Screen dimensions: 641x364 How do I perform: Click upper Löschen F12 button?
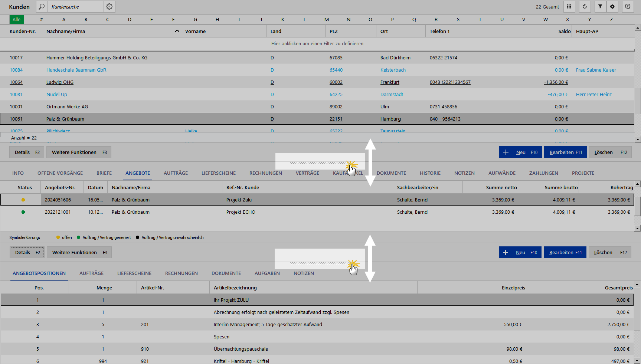pos(610,152)
